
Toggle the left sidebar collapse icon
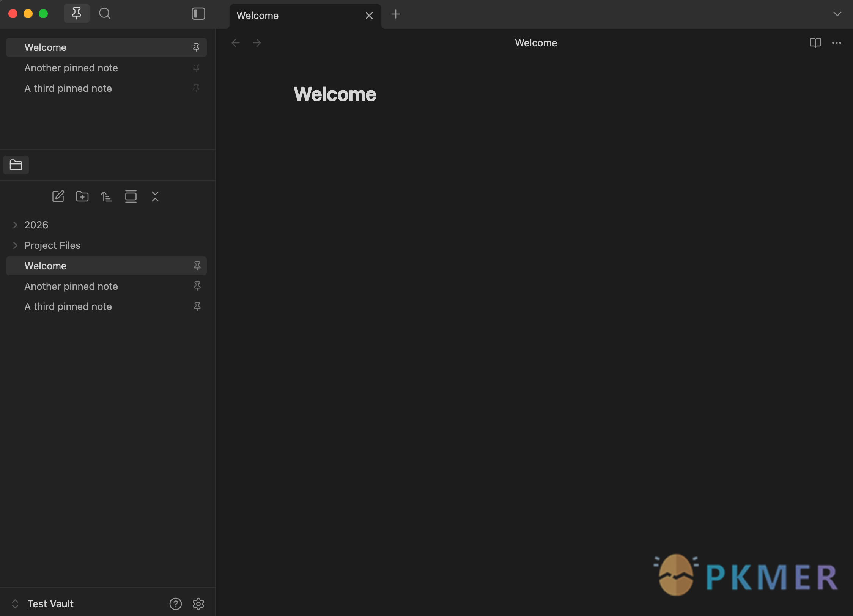[198, 14]
